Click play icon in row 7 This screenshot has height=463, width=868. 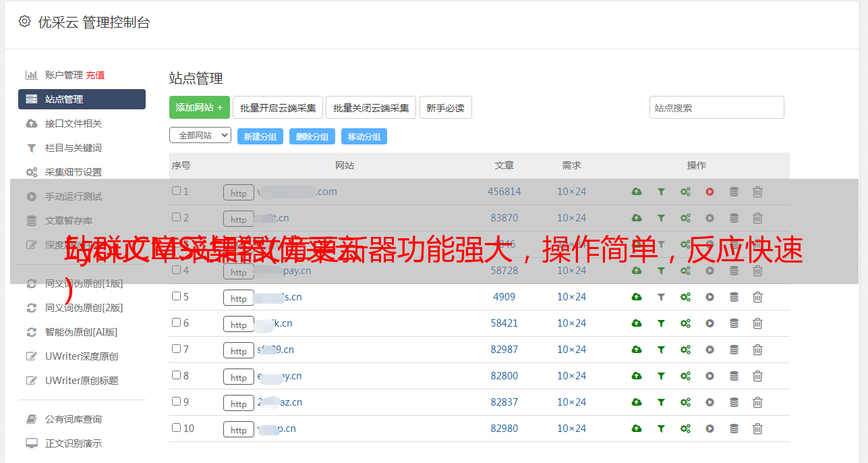point(710,350)
